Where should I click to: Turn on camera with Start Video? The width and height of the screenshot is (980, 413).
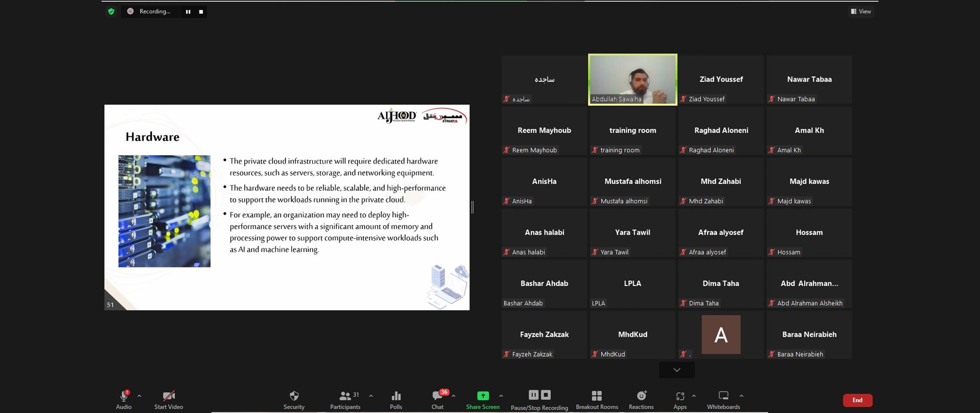click(168, 399)
